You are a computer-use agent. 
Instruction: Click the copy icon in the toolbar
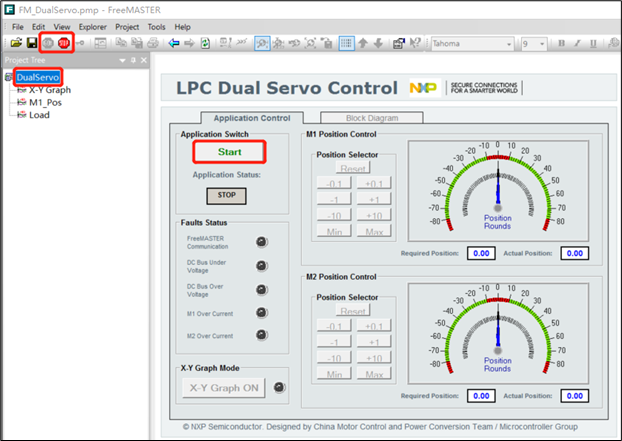pyautogui.click(x=121, y=43)
